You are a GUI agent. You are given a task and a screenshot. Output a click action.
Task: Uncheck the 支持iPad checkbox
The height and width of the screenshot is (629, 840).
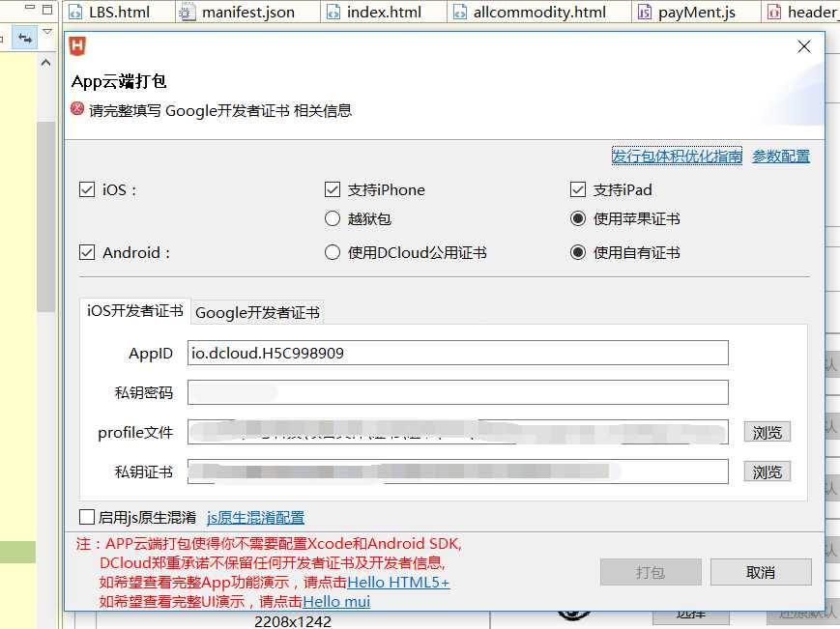point(578,189)
